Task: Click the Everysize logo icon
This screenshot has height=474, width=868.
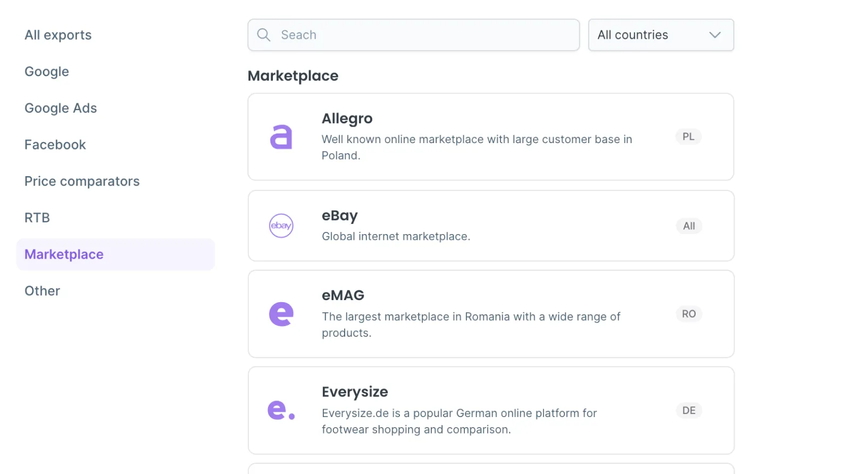Action: [x=281, y=410]
